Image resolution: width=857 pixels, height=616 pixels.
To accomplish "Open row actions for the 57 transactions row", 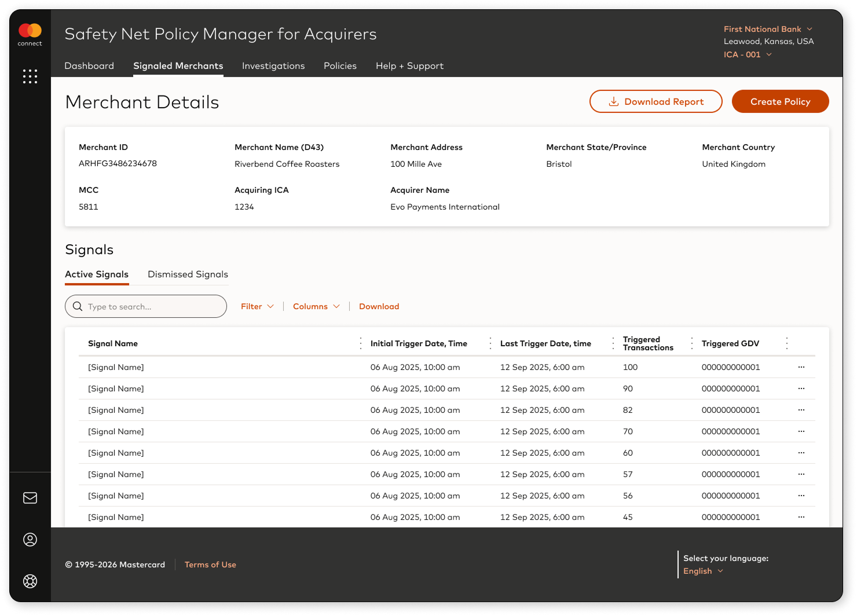I will (x=801, y=474).
